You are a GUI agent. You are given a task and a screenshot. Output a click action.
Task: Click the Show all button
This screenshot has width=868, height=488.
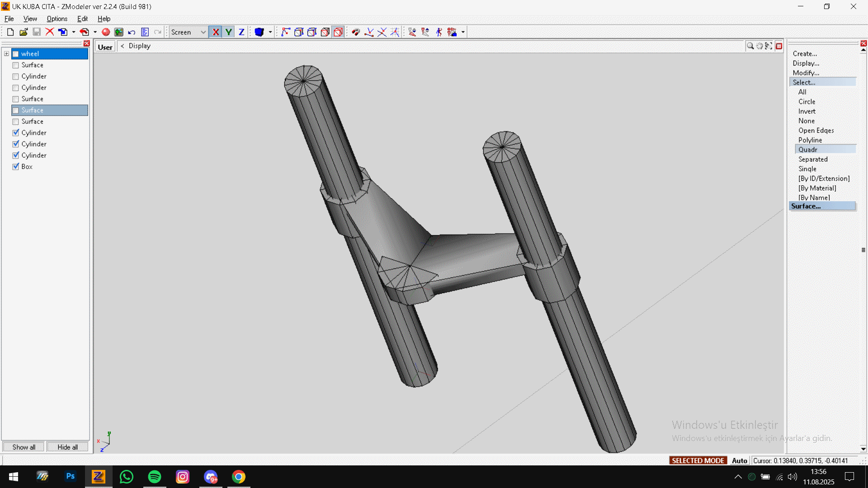coord(24,447)
